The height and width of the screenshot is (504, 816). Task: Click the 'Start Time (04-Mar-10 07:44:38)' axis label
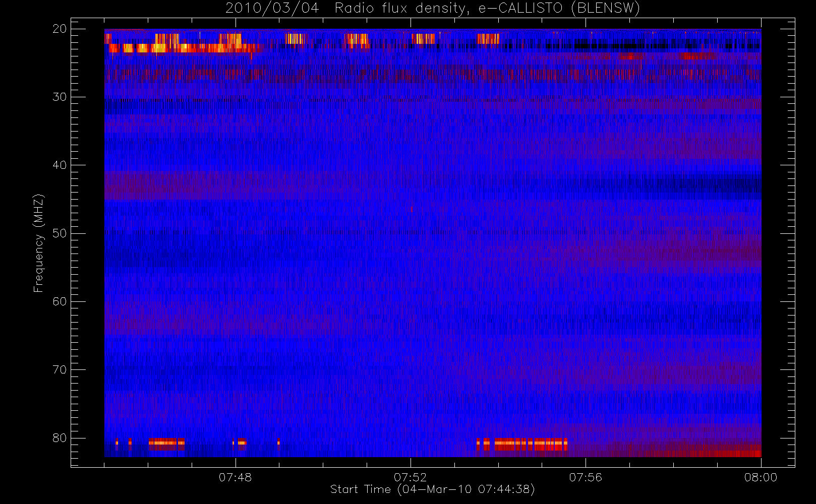432,489
